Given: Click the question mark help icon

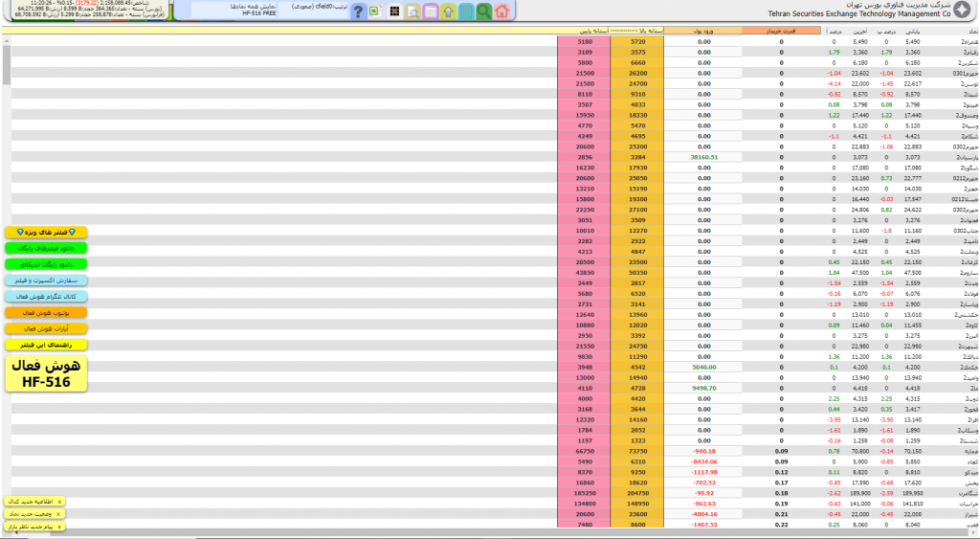Looking at the screenshot, I should tap(357, 11).
